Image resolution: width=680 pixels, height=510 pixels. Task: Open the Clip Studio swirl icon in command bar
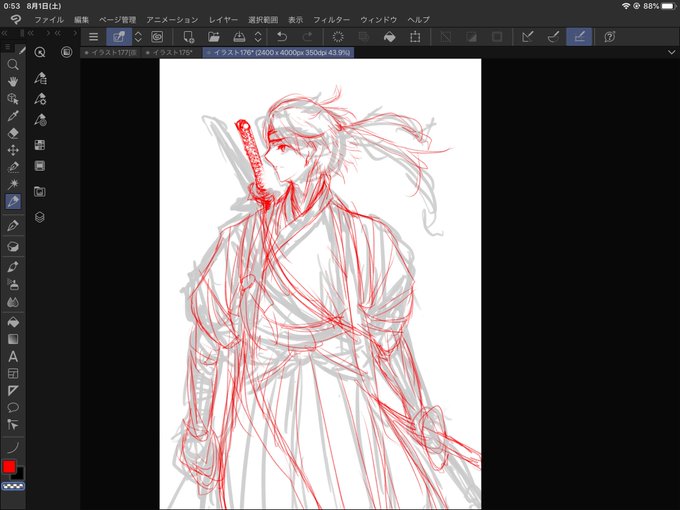[157, 37]
